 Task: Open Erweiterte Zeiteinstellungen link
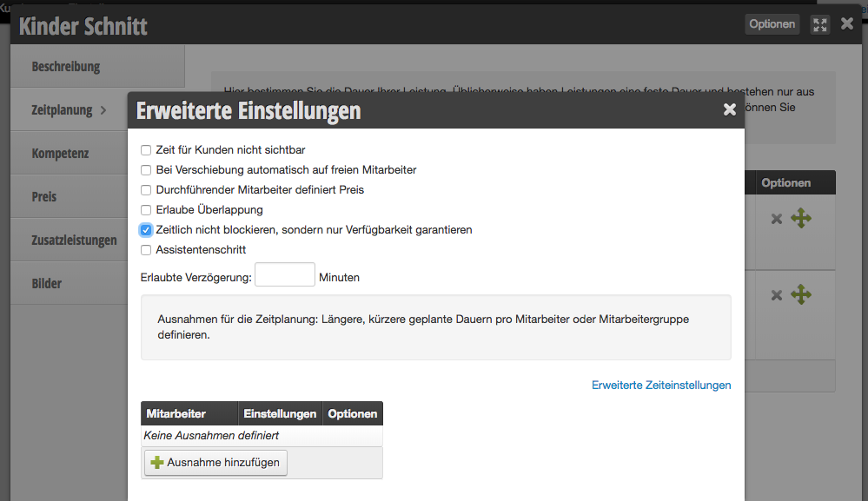click(661, 385)
